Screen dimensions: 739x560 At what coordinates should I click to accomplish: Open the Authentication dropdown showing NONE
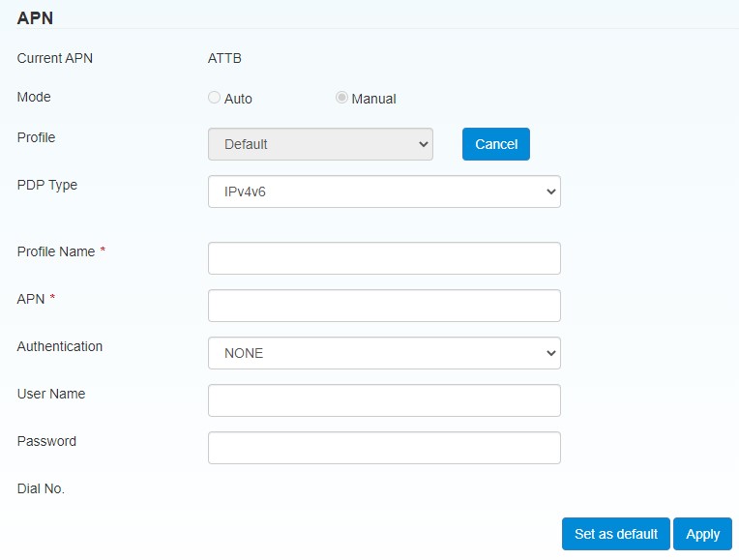click(x=384, y=353)
